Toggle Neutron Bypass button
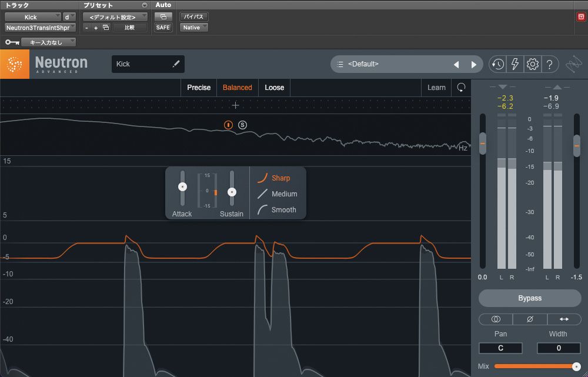The height and width of the screenshot is (377, 588). pyautogui.click(x=530, y=298)
